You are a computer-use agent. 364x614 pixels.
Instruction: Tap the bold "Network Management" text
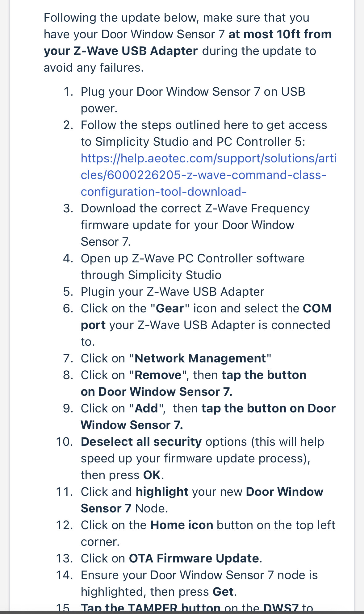[200, 358]
